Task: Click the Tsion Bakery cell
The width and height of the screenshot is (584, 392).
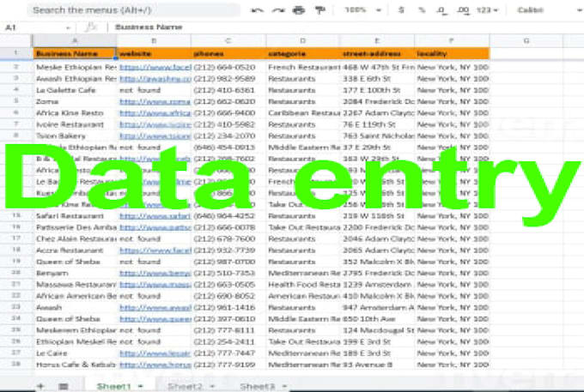Action: 75,136
